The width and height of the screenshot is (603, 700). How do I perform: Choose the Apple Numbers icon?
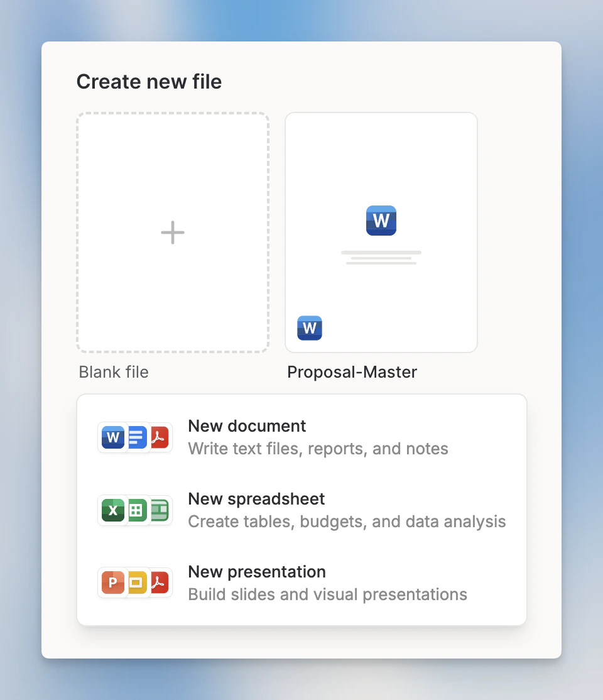pos(157,510)
